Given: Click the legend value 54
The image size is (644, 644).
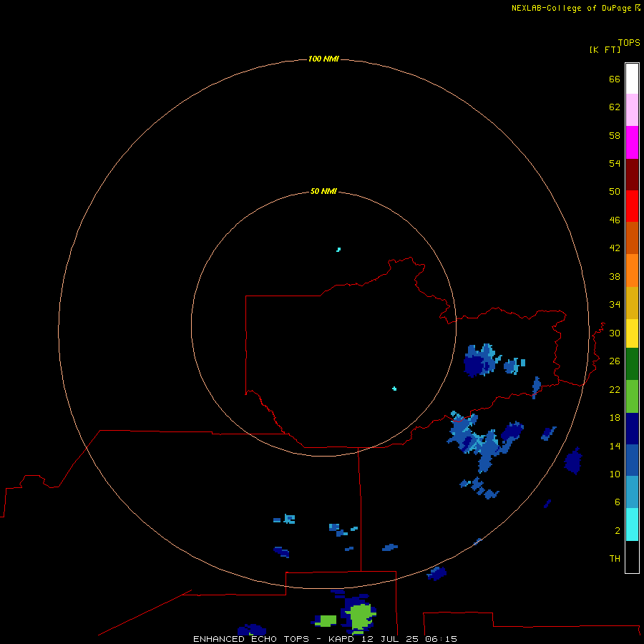Looking at the screenshot, I should (615, 163).
